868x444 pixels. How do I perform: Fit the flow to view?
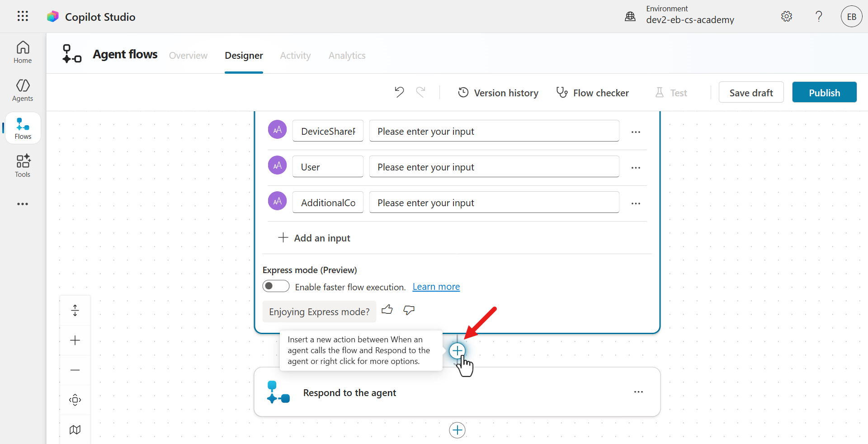tap(75, 400)
